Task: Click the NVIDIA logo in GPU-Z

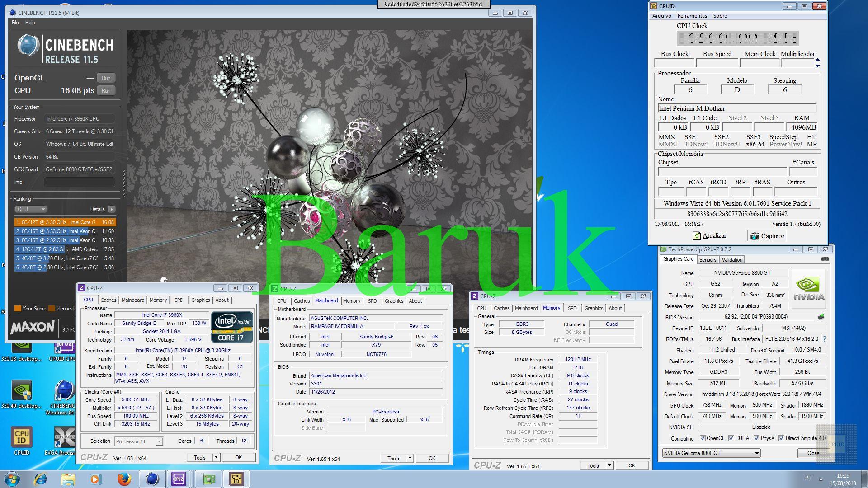Action: tap(809, 289)
